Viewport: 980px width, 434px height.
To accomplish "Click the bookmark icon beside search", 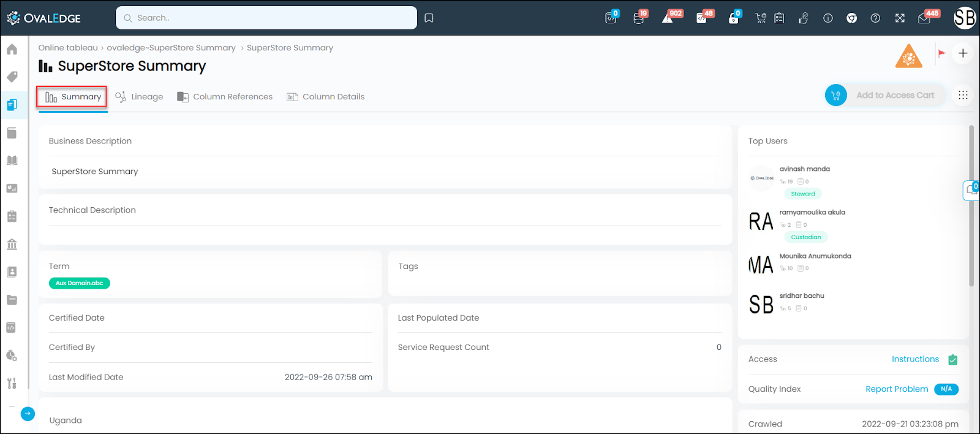I will [x=429, y=18].
